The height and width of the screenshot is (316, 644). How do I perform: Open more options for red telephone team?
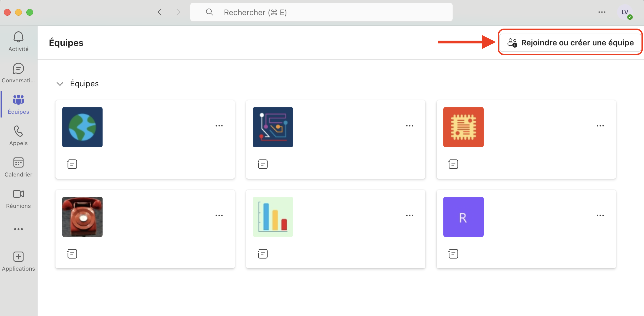click(219, 215)
